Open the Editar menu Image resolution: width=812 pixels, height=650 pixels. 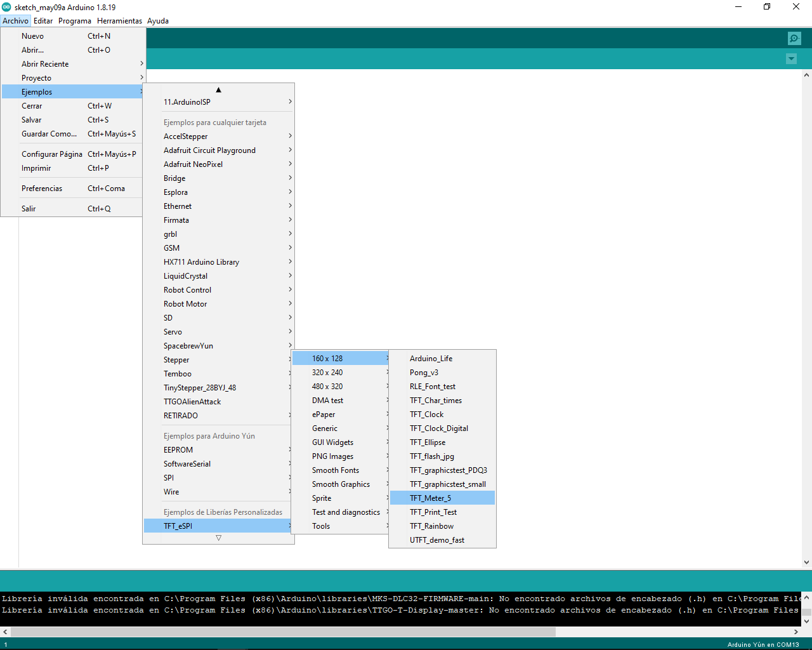point(43,21)
